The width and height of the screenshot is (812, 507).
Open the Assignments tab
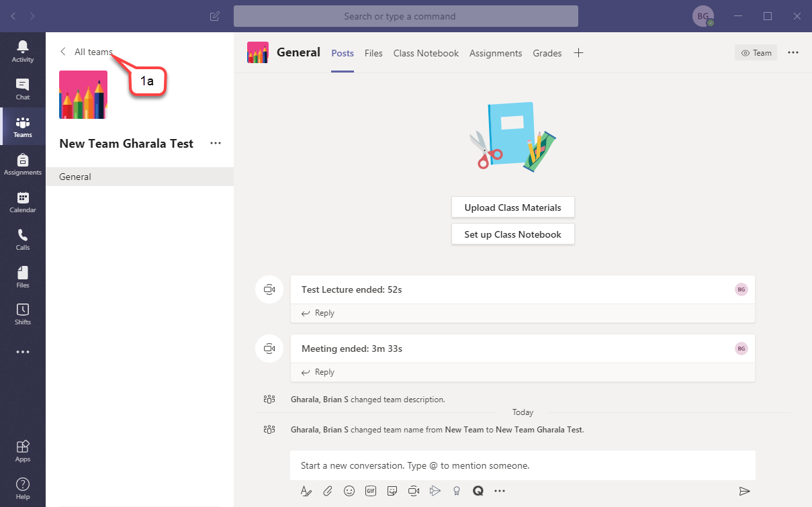(x=496, y=53)
